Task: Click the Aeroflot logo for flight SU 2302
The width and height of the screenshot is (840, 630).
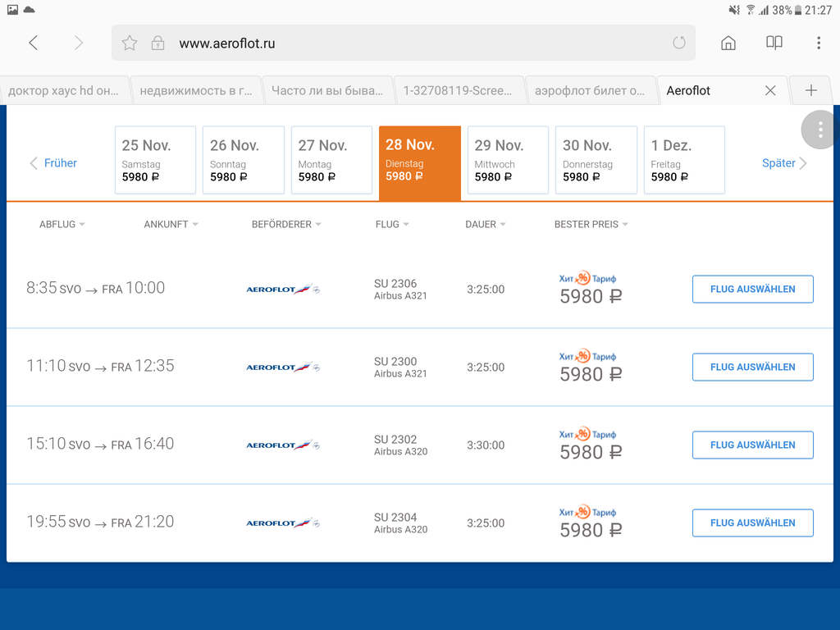Action: pyautogui.click(x=283, y=445)
